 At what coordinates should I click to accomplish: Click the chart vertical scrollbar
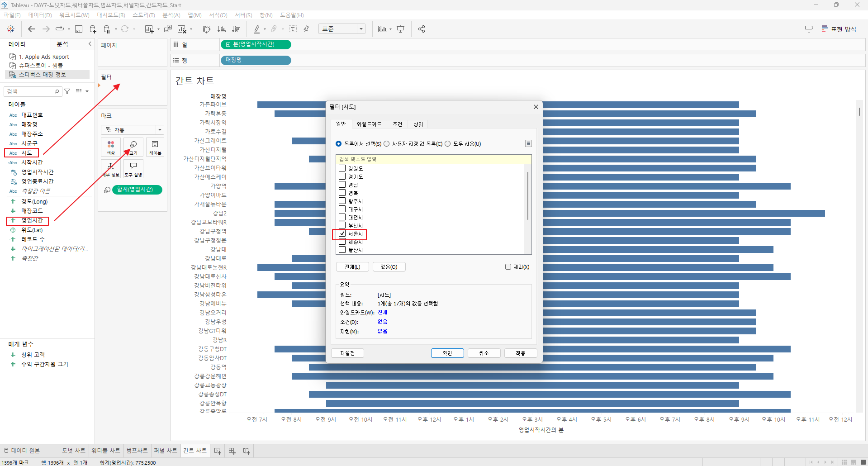point(859,111)
